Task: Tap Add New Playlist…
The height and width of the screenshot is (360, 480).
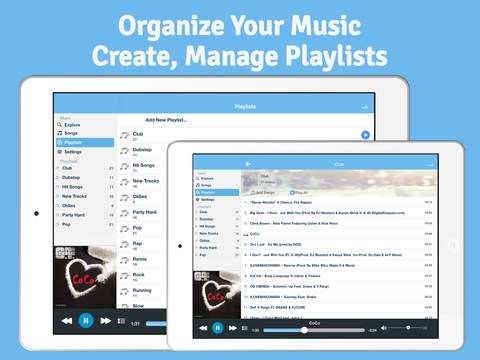Action: click(166, 120)
